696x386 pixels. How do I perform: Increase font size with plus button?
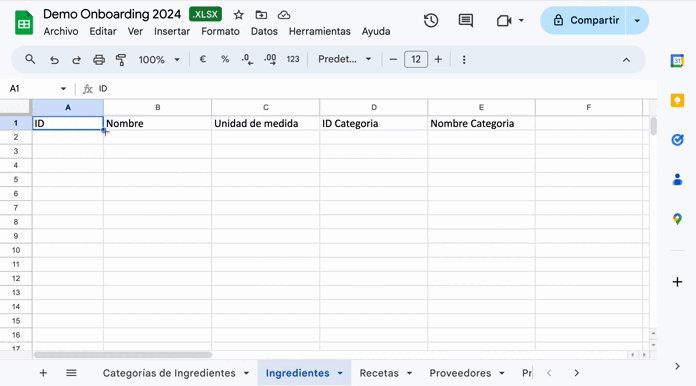438,59
